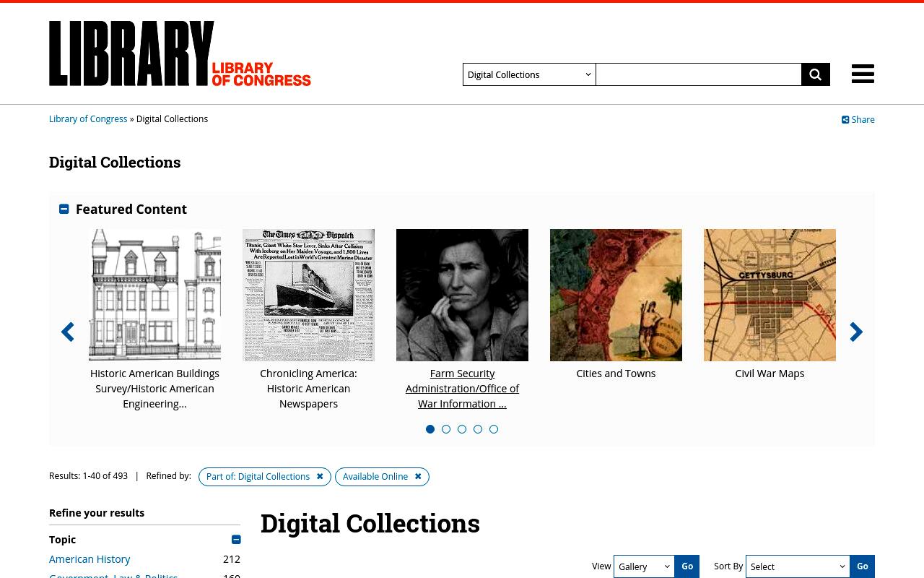Click into the search text field

point(699,74)
